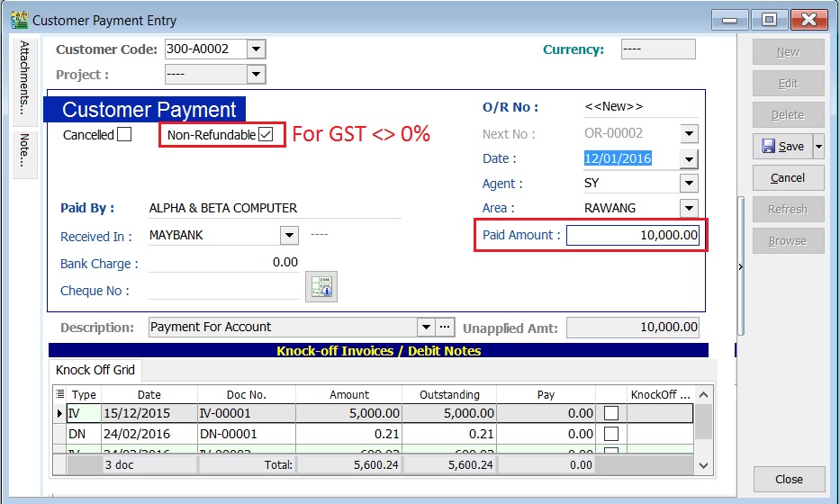Screen dimensions: 840x504
Task: Click the grid's vertical scrollbar down arrow
Action: pos(704,465)
